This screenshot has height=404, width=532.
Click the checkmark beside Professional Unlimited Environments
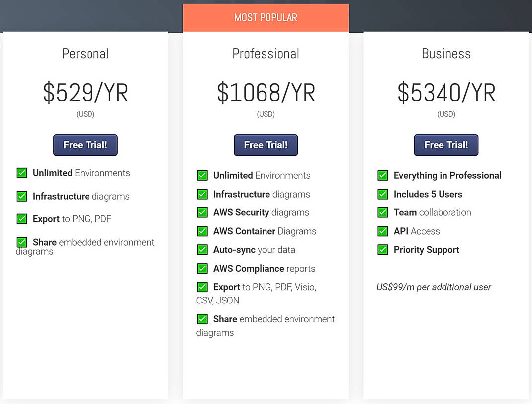(x=202, y=175)
